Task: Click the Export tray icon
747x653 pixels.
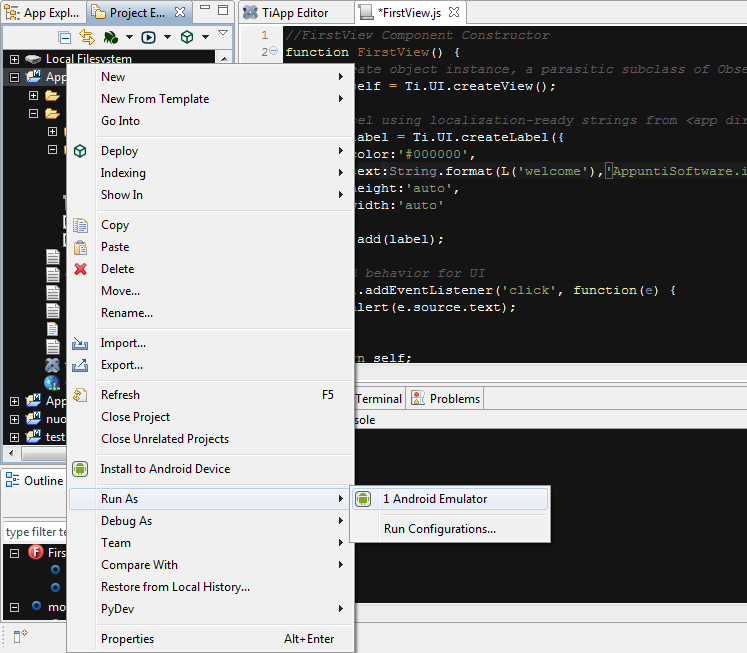Action: click(x=80, y=365)
